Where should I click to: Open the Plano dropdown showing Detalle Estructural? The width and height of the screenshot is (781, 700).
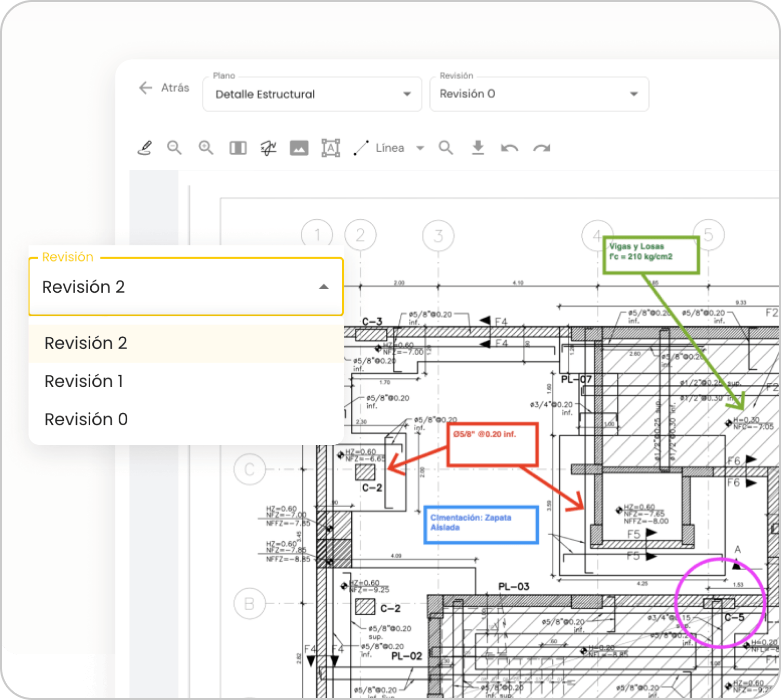pos(312,94)
